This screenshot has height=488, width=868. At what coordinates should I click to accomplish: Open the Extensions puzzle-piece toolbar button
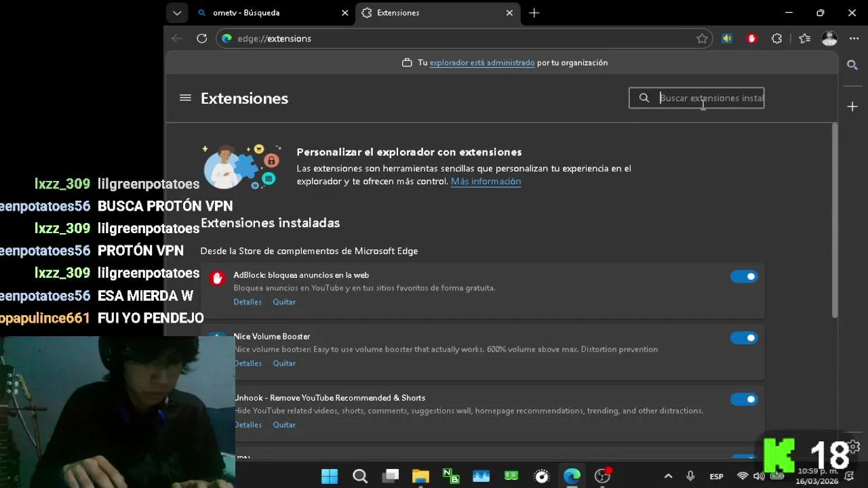point(777,39)
